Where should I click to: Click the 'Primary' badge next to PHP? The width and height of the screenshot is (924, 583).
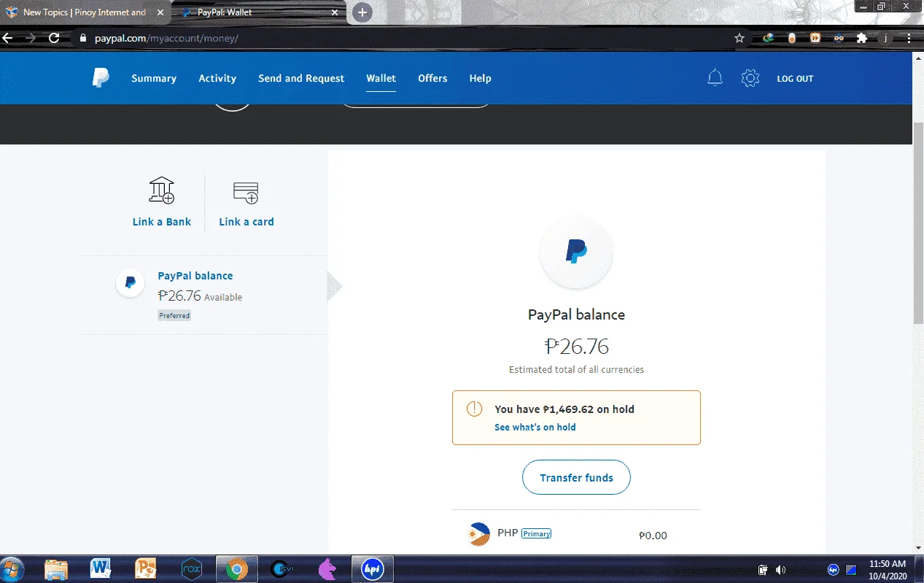tap(536, 533)
